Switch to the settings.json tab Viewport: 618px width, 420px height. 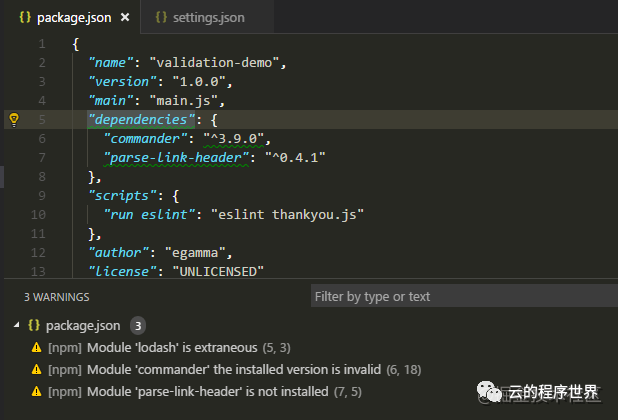[x=208, y=17]
